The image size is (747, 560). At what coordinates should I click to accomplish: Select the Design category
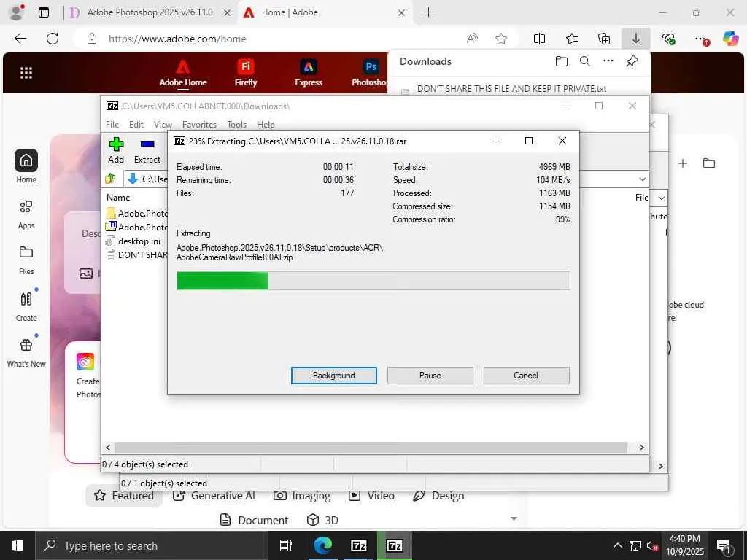coord(438,496)
